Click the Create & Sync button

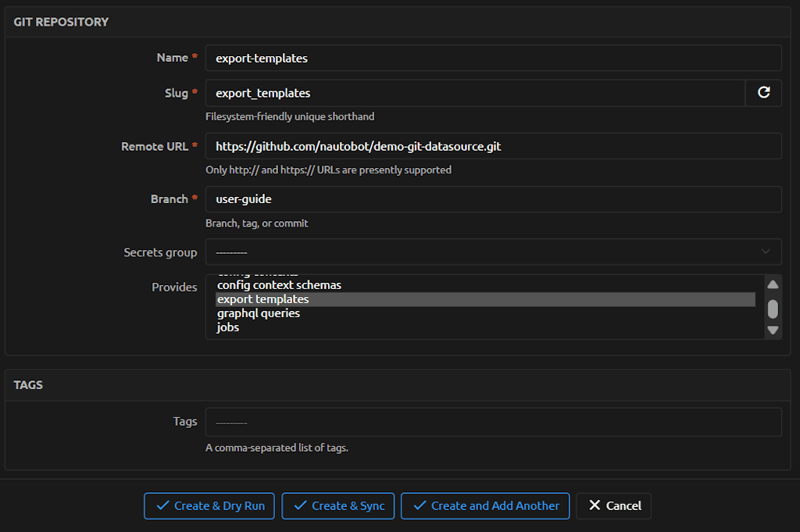[339, 505]
